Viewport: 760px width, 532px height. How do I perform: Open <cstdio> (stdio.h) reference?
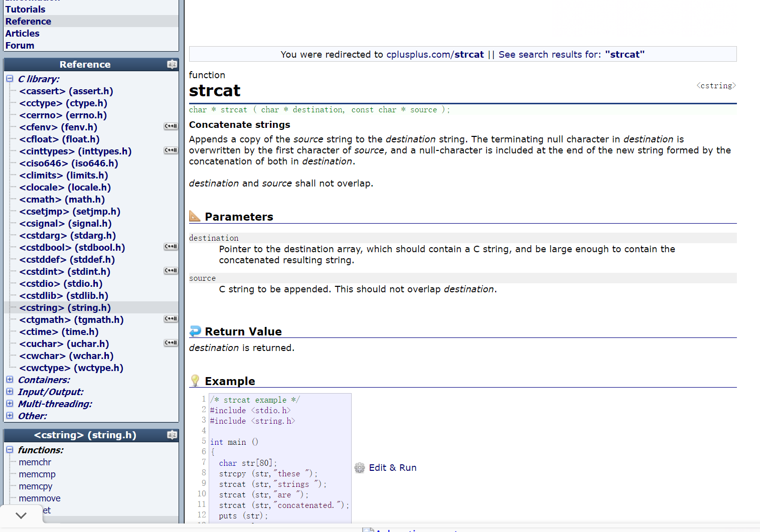coord(61,283)
